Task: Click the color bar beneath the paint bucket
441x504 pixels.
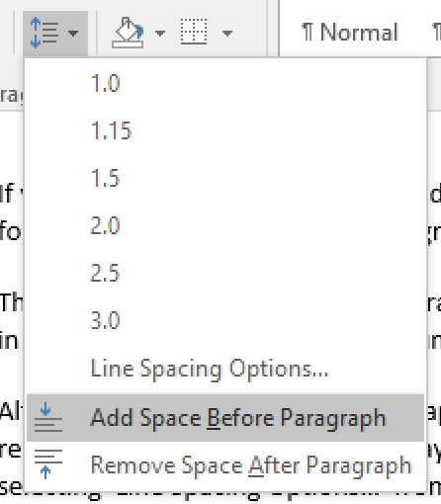Action: coord(128,44)
